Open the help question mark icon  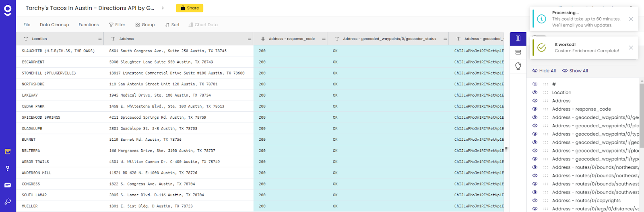point(8,169)
